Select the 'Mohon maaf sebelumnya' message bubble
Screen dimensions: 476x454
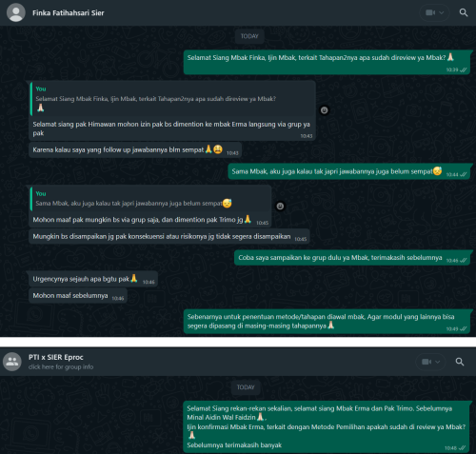[78, 296]
